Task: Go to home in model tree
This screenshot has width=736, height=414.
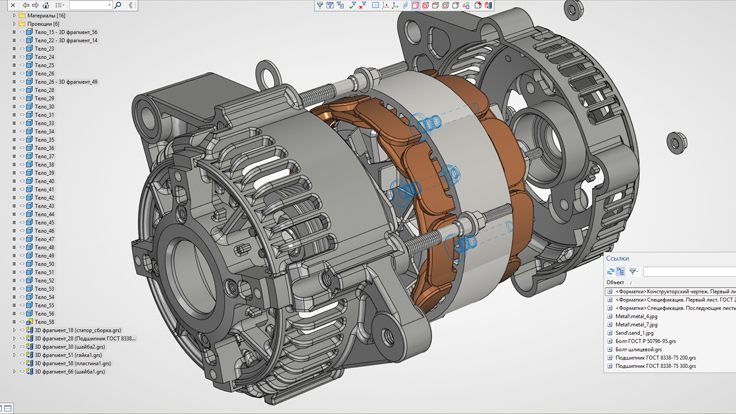Action: 46,5
